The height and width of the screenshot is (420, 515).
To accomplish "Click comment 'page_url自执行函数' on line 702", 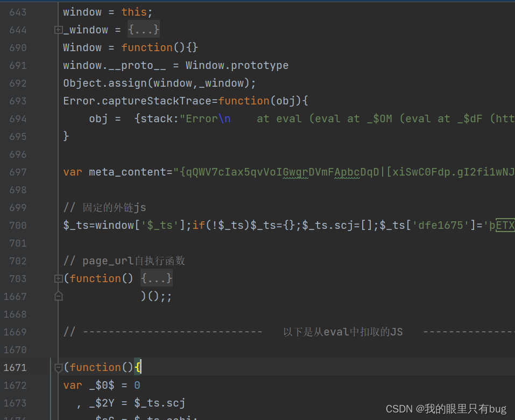I will click(x=133, y=261).
